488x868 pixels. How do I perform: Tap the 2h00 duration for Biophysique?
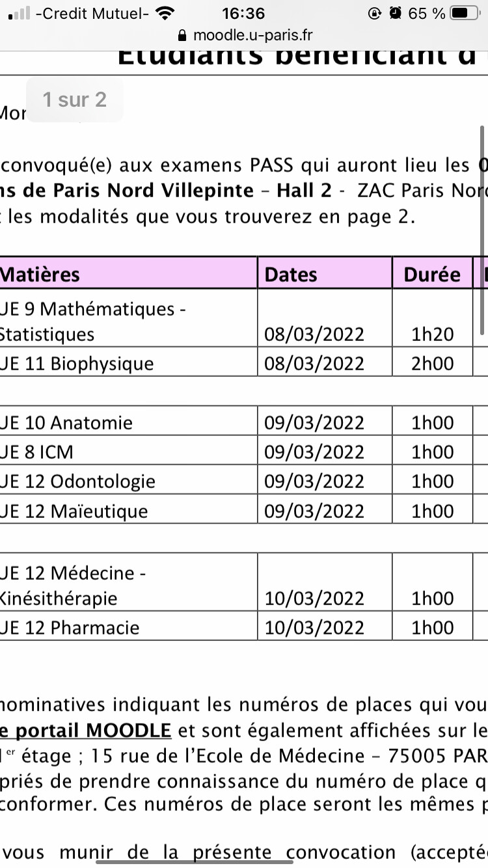click(433, 363)
